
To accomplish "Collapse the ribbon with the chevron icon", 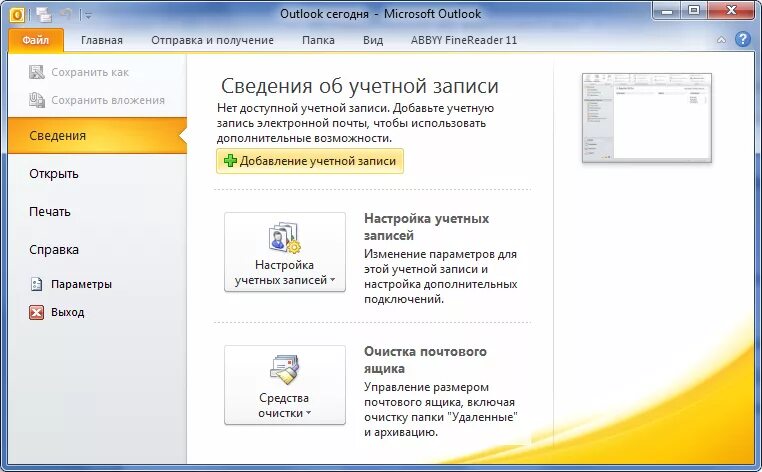I will point(722,40).
